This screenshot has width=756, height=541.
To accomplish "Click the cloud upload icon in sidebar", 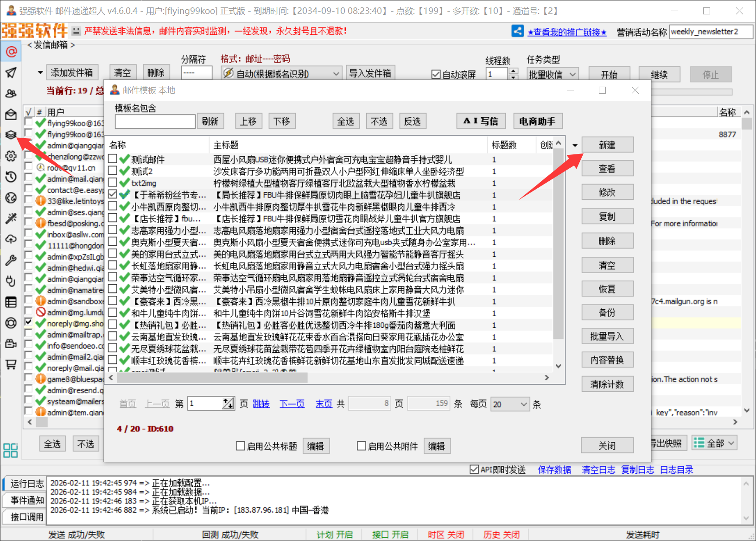I will 11,239.
